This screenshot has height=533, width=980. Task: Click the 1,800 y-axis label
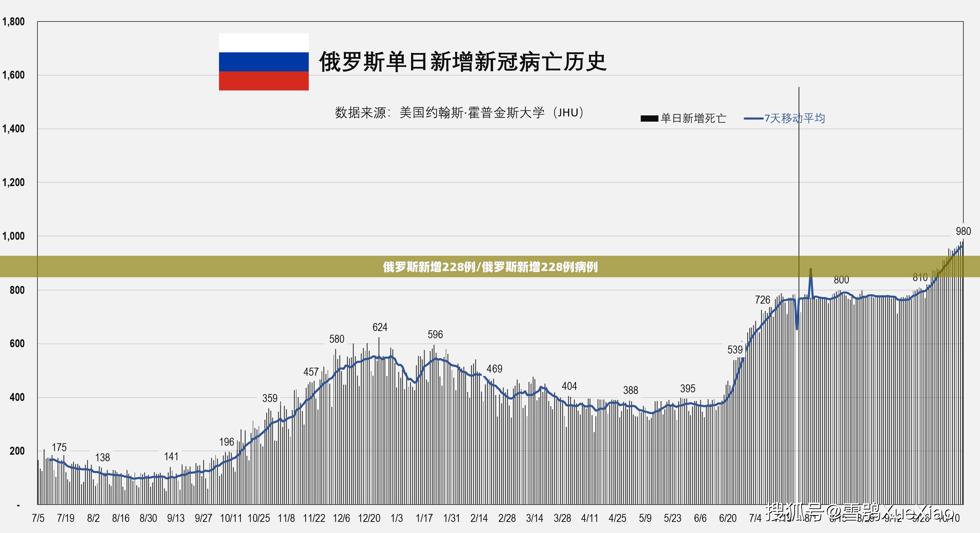13,22
